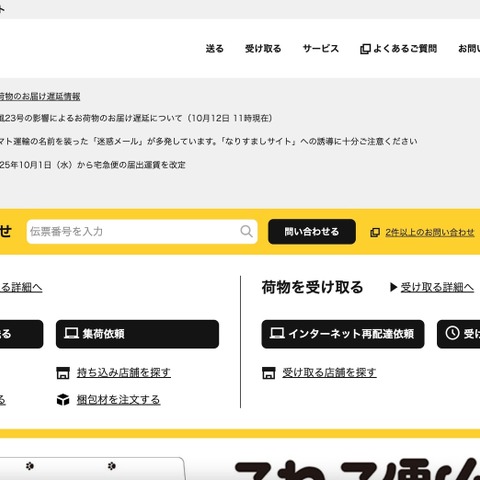
Task: Click the magnifier search icon in tracking field
Action: click(x=246, y=231)
